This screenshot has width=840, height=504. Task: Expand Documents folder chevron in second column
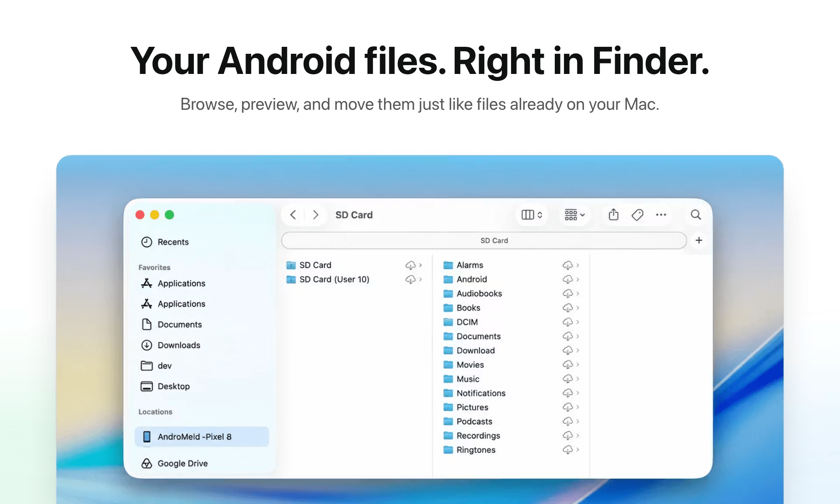pyautogui.click(x=577, y=336)
